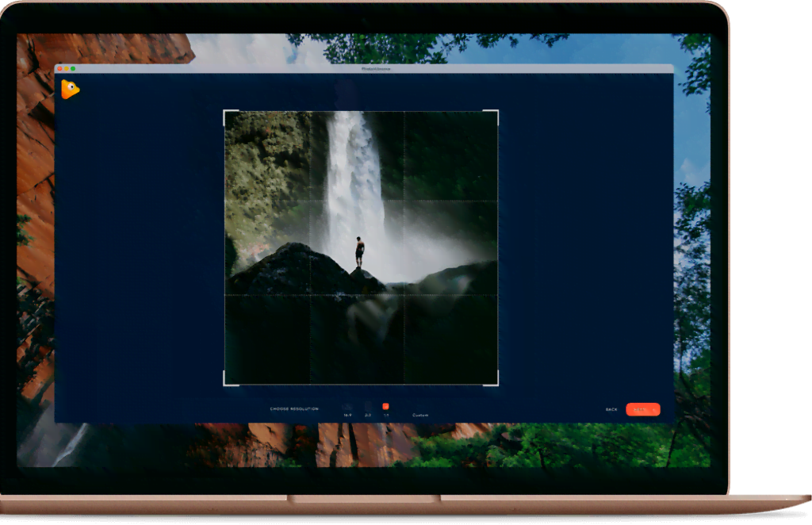Click the green fullscreen window button
The width and height of the screenshot is (812, 525).
[73, 68]
